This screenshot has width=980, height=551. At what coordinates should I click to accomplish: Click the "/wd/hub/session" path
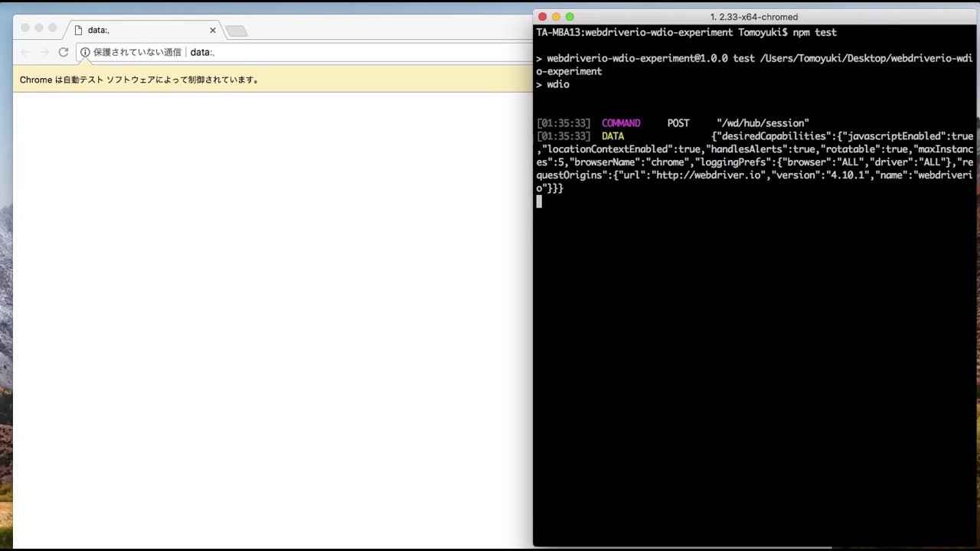pyautogui.click(x=763, y=123)
